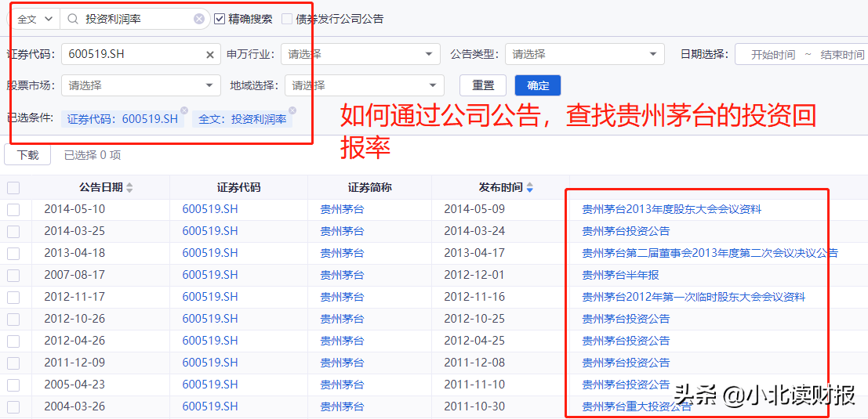The width and height of the screenshot is (868, 419).
Task: Tick the checkbox for the 2012-10-26 row
Action: (13, 319)
